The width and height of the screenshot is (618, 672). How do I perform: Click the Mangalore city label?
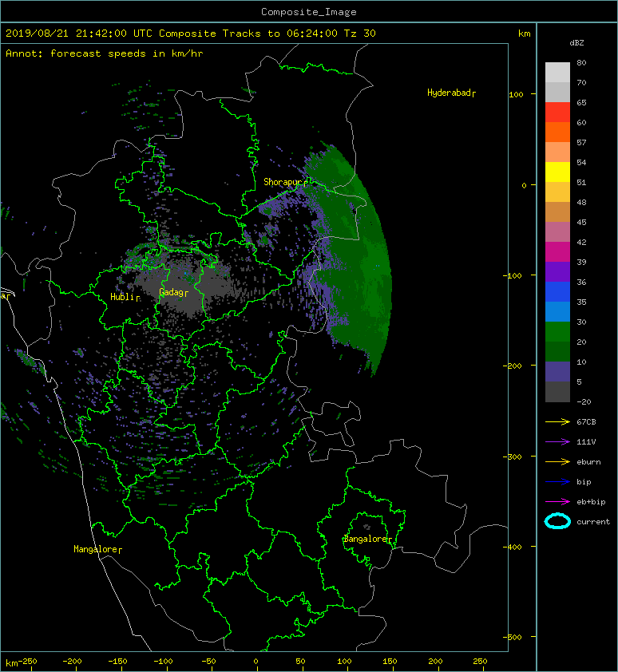[x=97, y=549]
